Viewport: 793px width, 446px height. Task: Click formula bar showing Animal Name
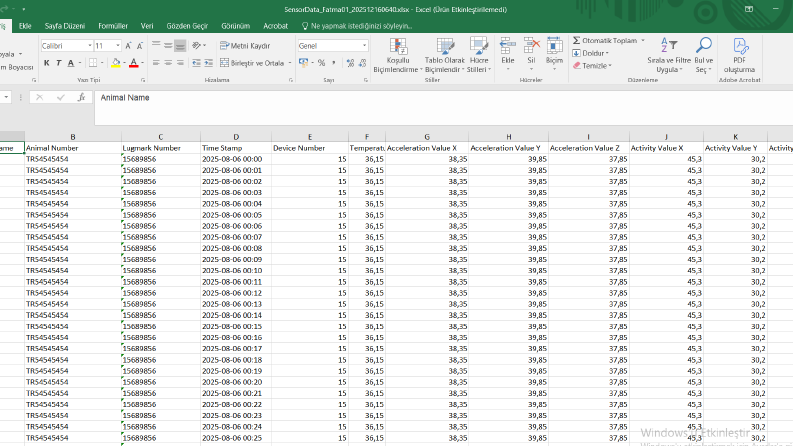(x=444, y=108)
